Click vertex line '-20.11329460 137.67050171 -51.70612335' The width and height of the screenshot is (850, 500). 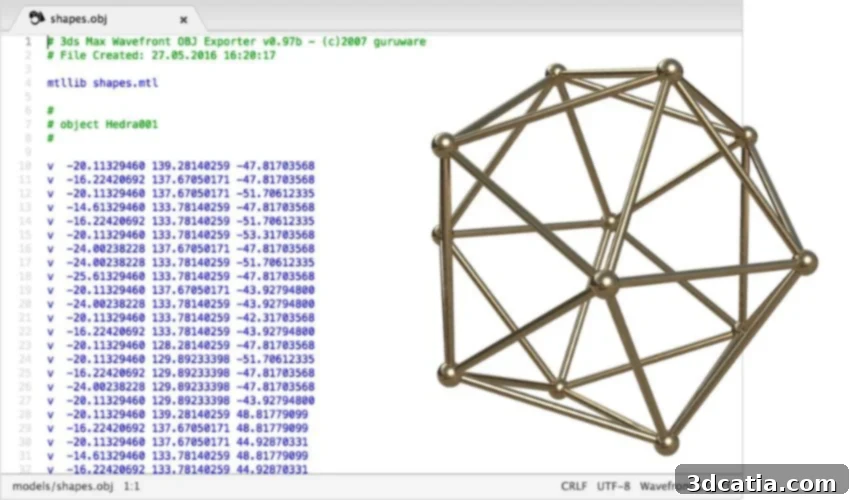click(x=181, y=193)
